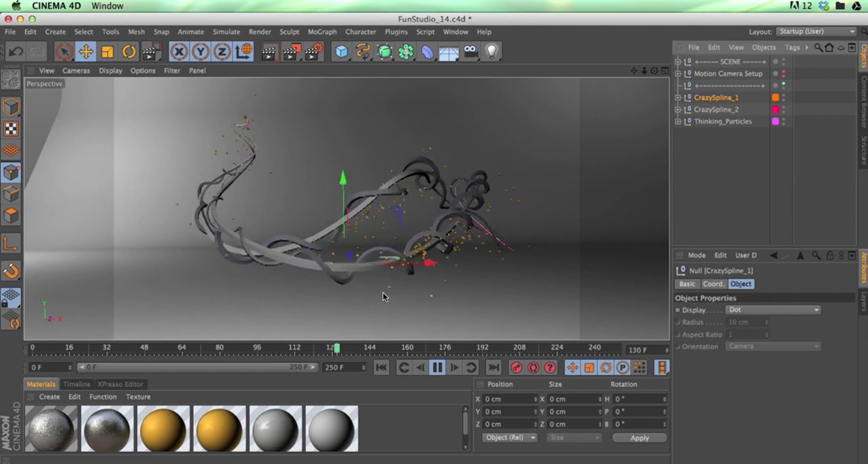Select the Rotate tool in top toolbar
This screenshot has height=464, width=868.
pos(128,52)
